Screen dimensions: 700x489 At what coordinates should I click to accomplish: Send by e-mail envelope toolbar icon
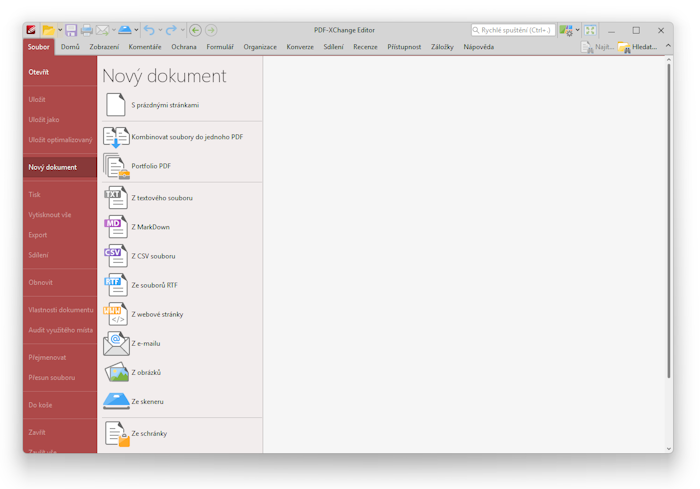[x=102, y=30]
